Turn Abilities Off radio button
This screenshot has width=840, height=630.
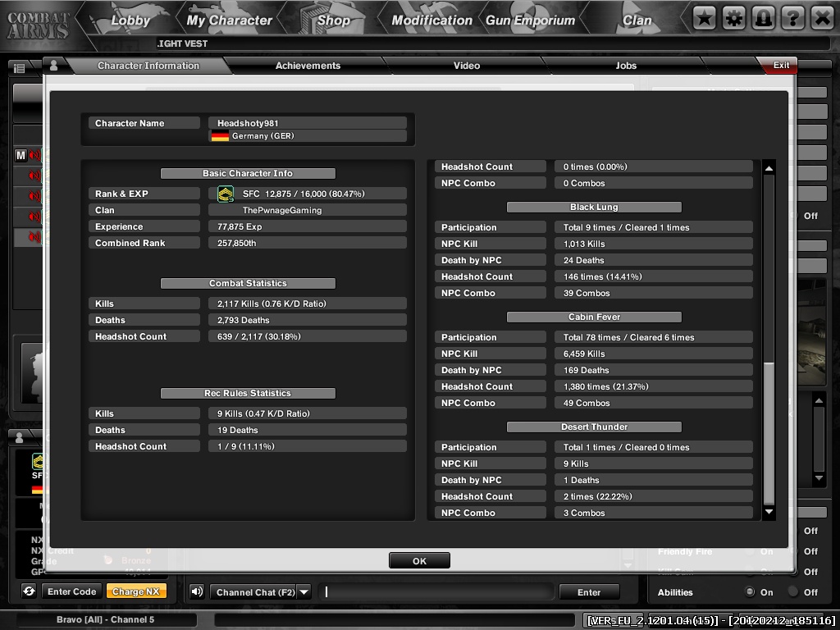(x=793, y=592)
